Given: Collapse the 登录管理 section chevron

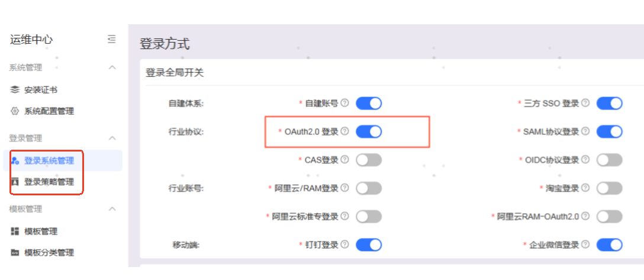Looking at the screenshot, I should click(x=112, y=138).
